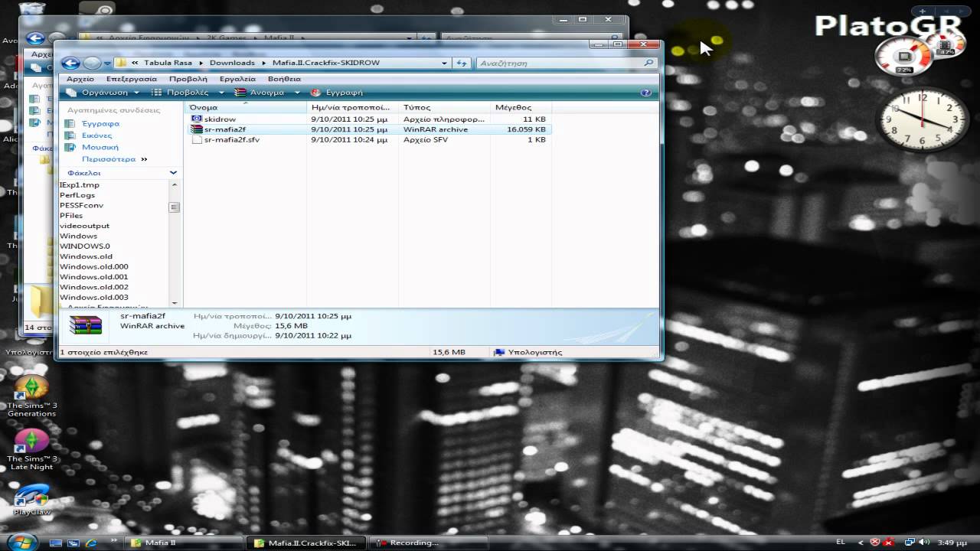Select the sr-mafia2f WinRAR archive icon

(x=197, y=129)
